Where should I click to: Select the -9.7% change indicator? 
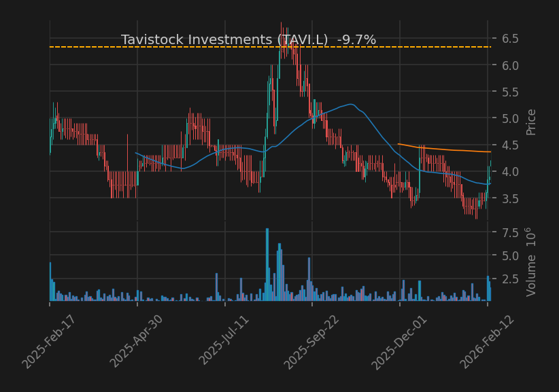[358, 39]
